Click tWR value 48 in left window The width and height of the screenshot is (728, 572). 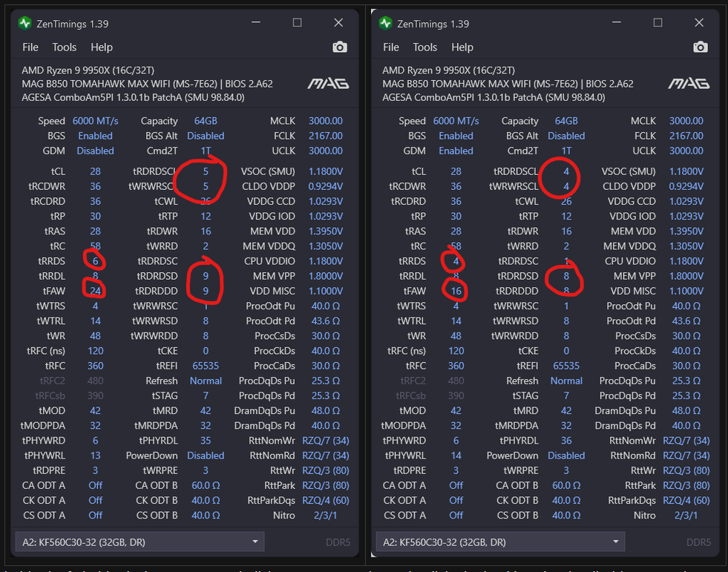coord(95,335)
